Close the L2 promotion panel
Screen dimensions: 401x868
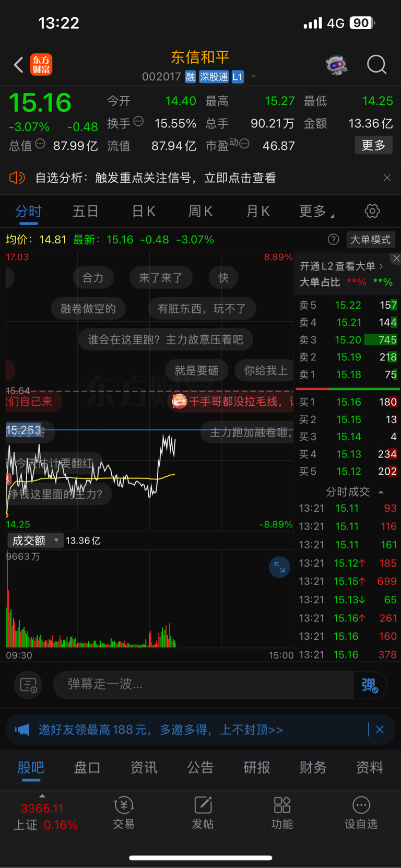[396, 259]
